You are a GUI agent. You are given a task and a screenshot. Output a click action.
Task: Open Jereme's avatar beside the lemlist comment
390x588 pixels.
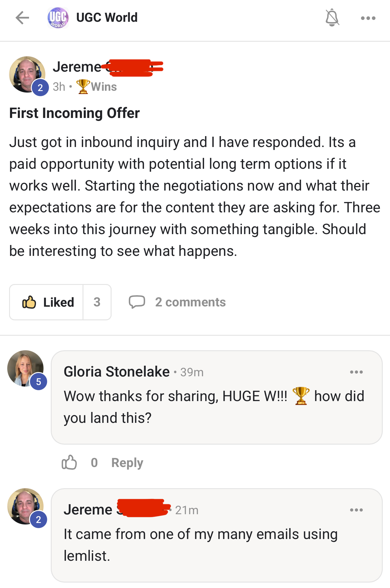click(24, 505)
